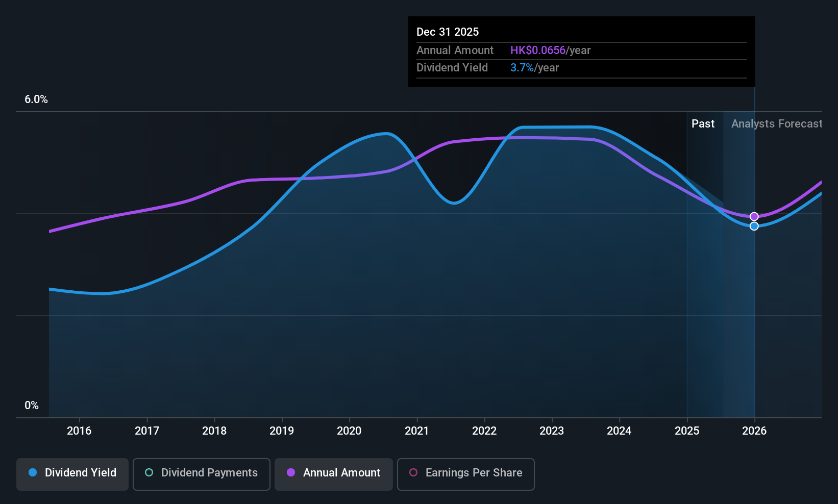838x504 pixels.
Task: Click the tooltip Dividend Yield label
Action: pyautogui.click(x=452, y=68)
